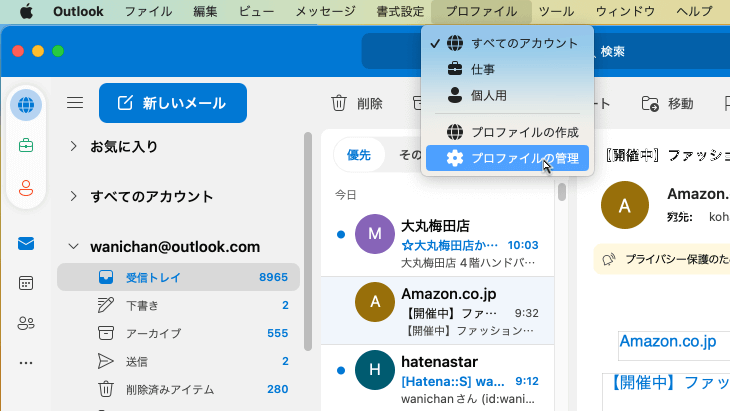Switch to the personal profile icon in sidebar
Image resolution: width=730 pixels, height=411 pixels.
(26, 188)
